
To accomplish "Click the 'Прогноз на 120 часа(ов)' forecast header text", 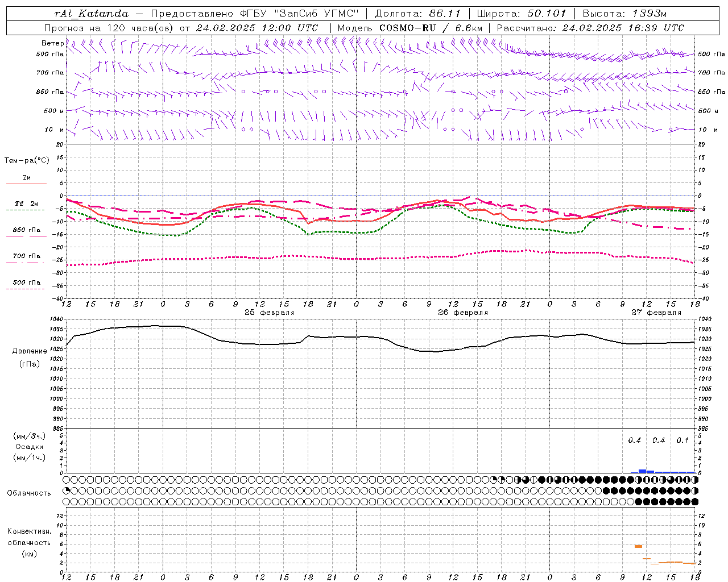I will pyautogui.click(x=109, y=28).
